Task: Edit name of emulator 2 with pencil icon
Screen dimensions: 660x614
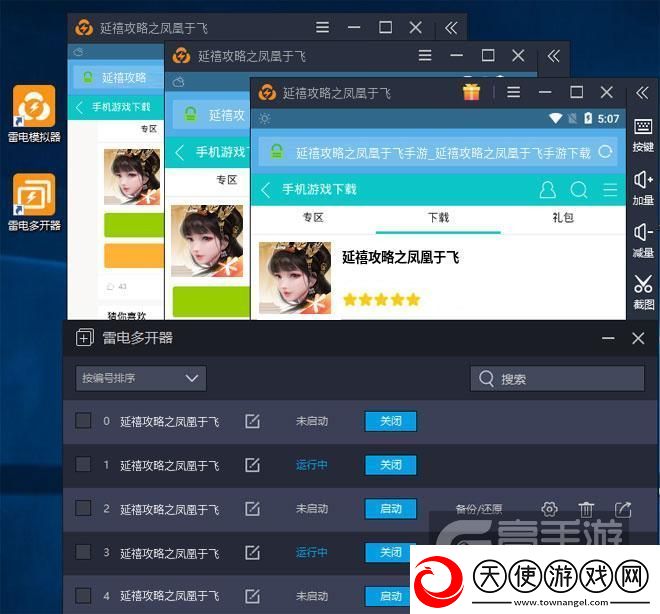Action: (252, 508)
